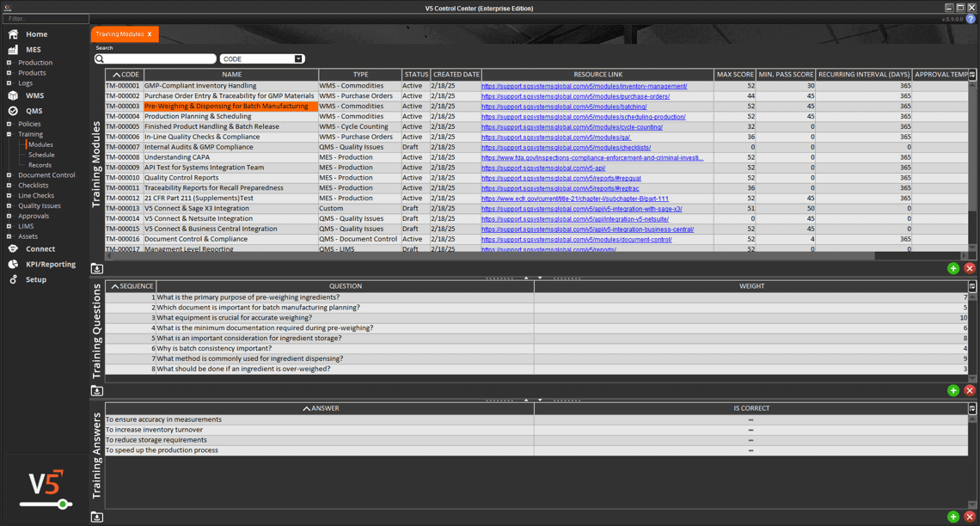
Task: Open the FDA inspections compliance link
Action: 592,157
